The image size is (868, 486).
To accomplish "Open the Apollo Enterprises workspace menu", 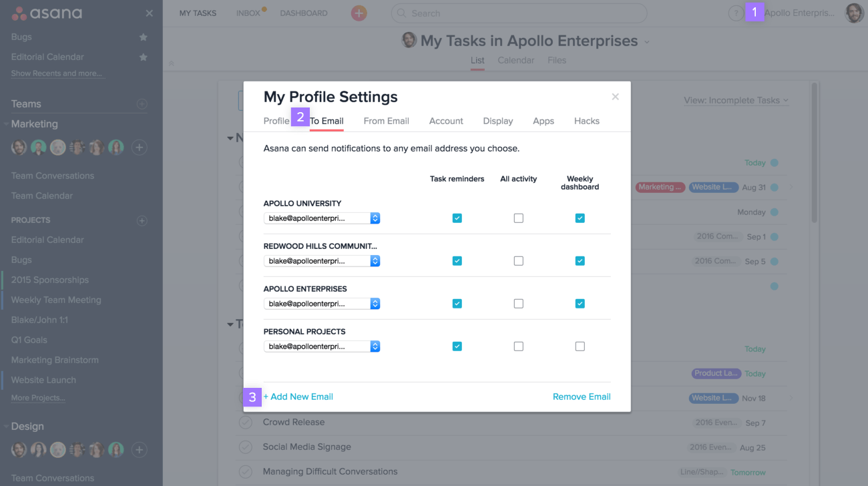I will 799,13.
